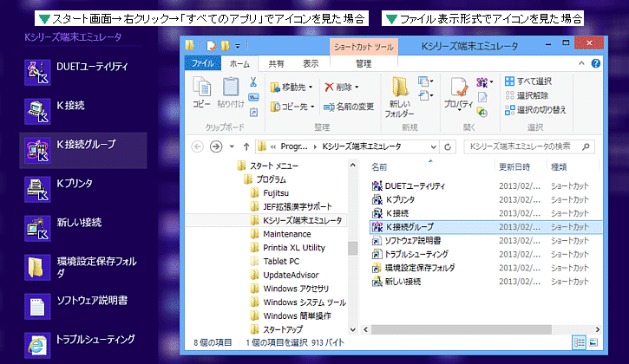Select the K接続グループ tile icon
Viewport: 629px width, 364px height.
(36, 146)
